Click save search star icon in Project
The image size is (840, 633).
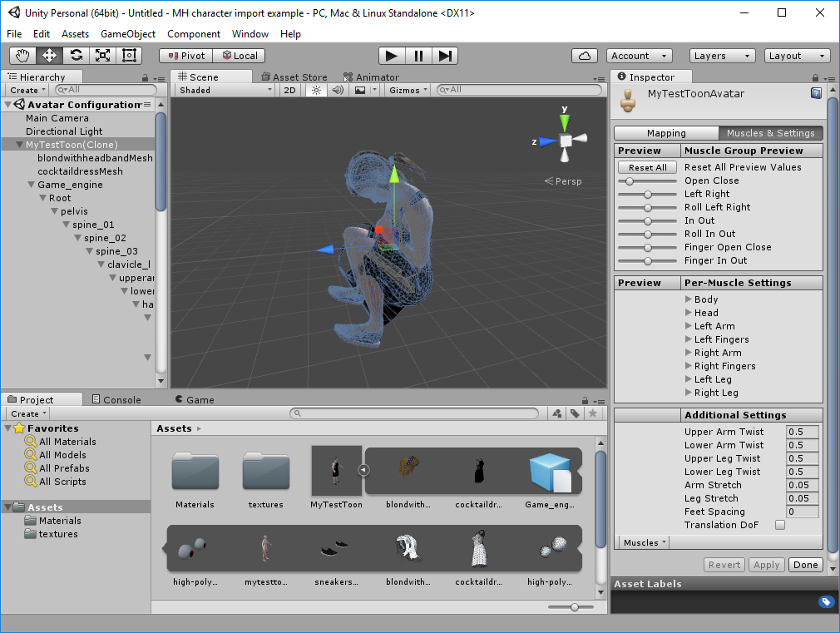592,413
